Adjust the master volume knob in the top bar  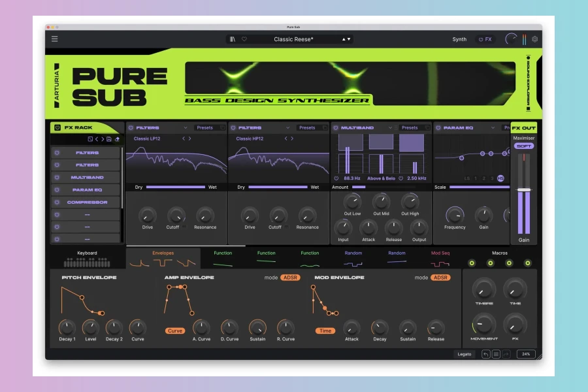tap(511, 39)
